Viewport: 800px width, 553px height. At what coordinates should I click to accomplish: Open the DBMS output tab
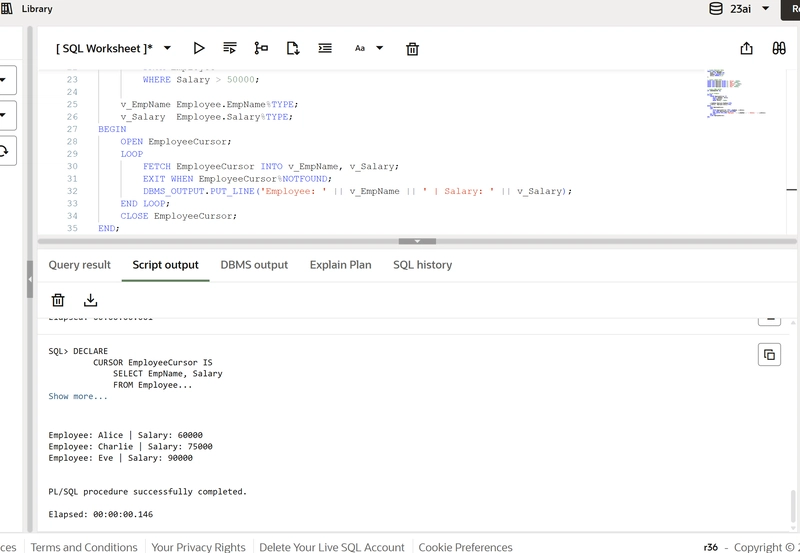pyautogui.click(x=254, y=265)
